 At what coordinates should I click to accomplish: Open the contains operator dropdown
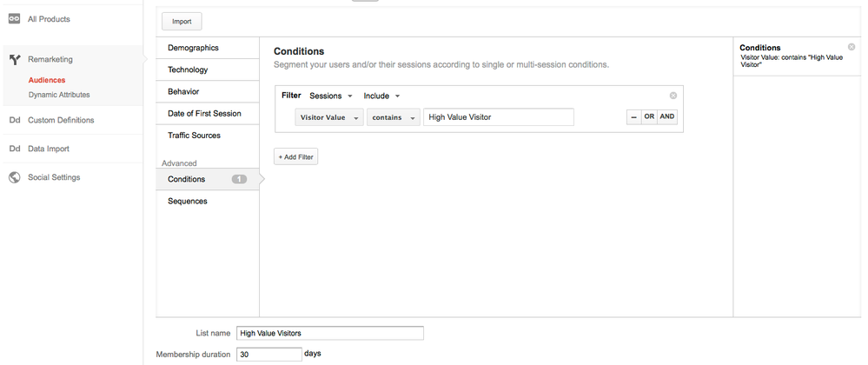coord(393,117)
